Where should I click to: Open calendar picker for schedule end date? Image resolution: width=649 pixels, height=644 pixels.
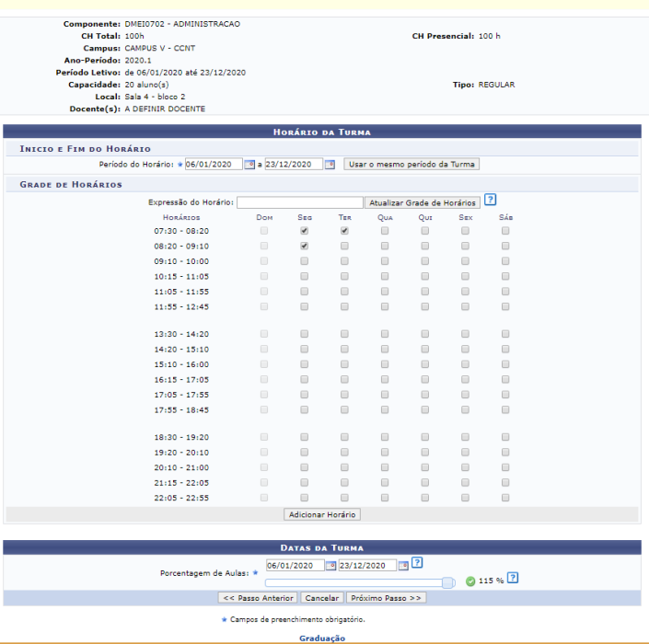(x=330, y=165)
